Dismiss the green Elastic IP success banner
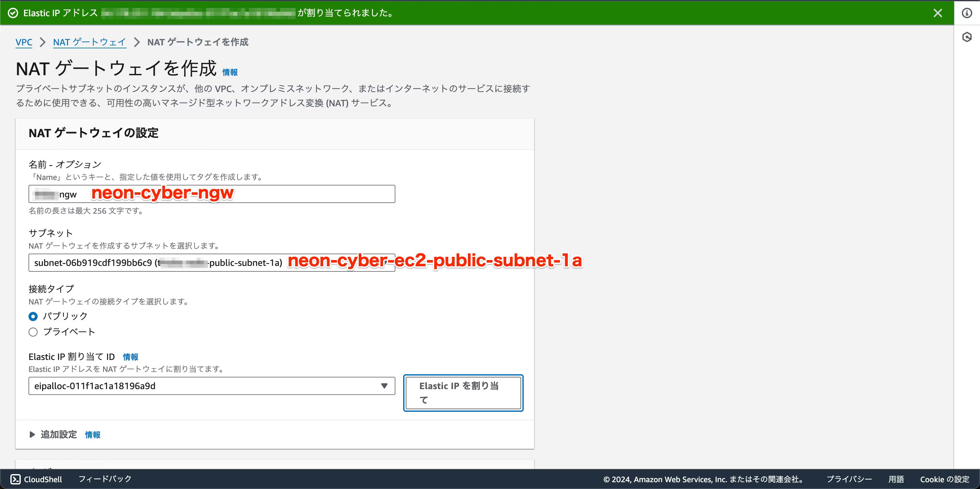The image size is (980, 489). pyautogui.click(x=938, y=13)
